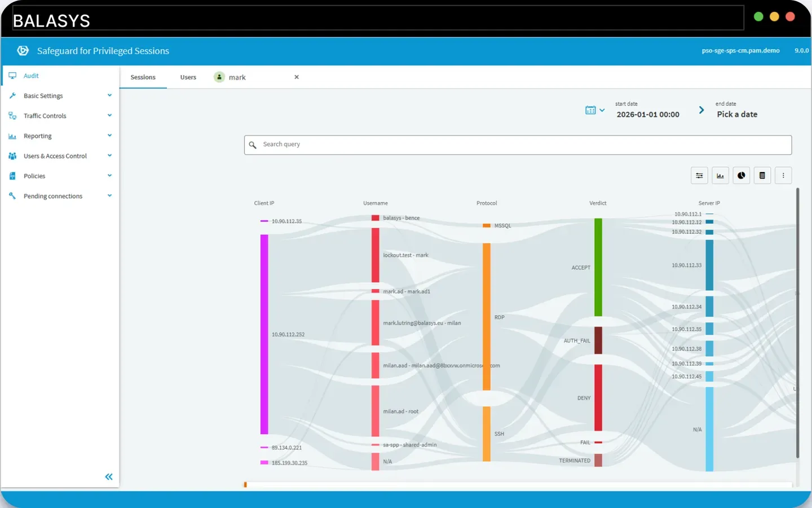Click the Traffic Controls sidebar icon
This screenshot has height=508, width=812.
(12, 116)
